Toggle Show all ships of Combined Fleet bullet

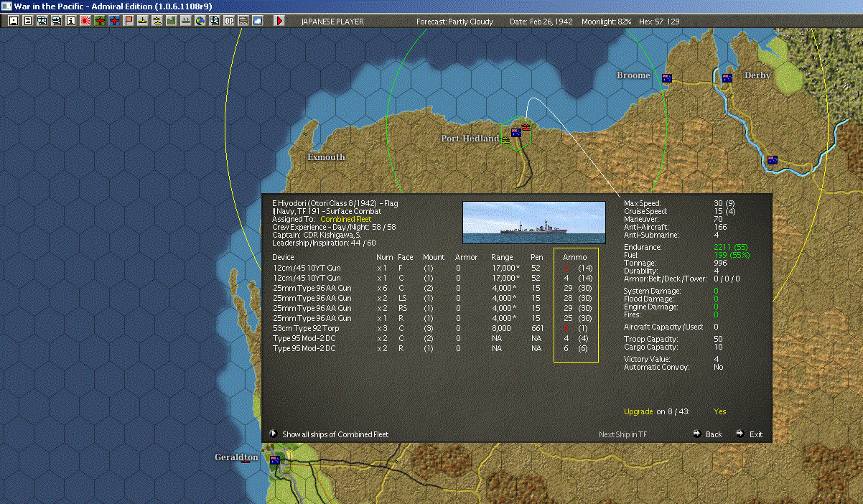(273, 434)
